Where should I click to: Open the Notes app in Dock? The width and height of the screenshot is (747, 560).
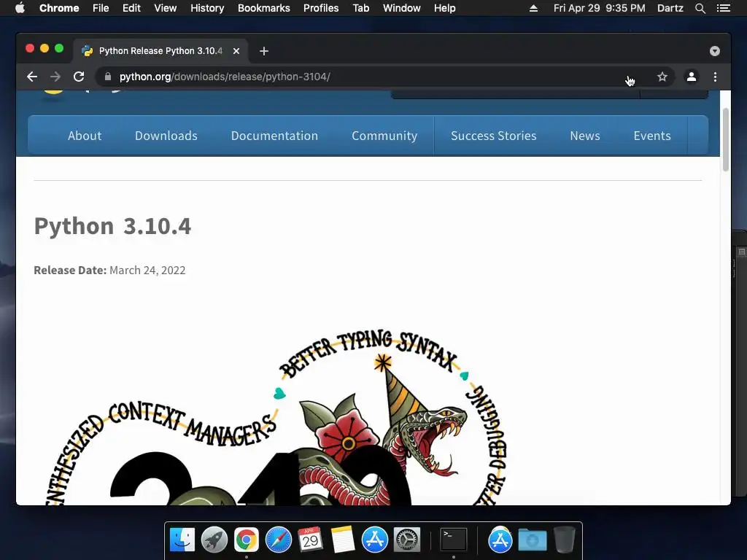(x=343, y=540)
